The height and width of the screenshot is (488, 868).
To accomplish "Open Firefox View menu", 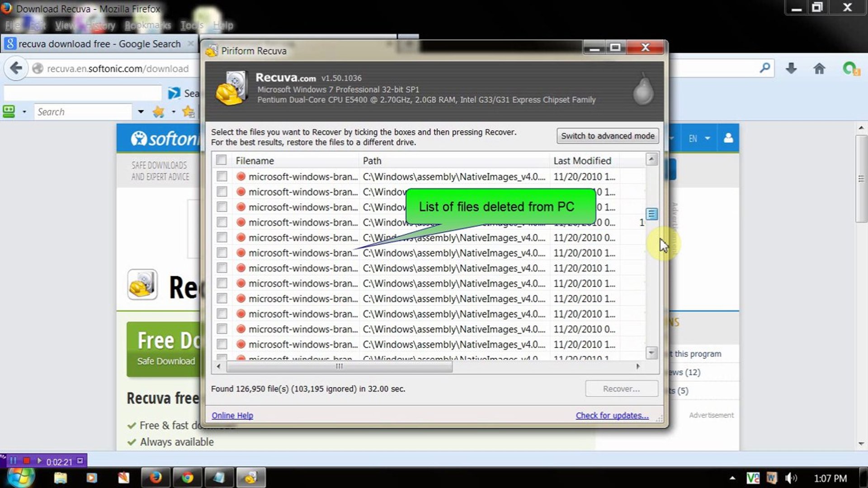I will tap(66, 25).
